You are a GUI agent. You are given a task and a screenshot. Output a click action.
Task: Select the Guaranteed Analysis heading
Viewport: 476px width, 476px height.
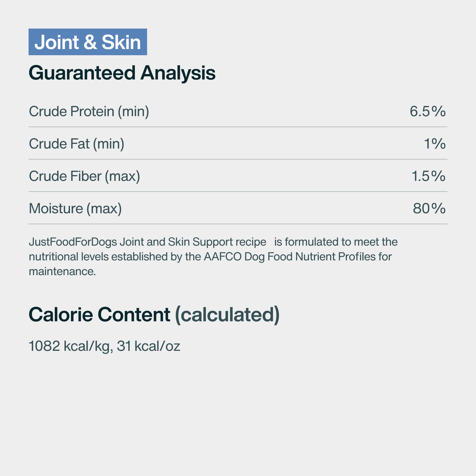(122, 73)
